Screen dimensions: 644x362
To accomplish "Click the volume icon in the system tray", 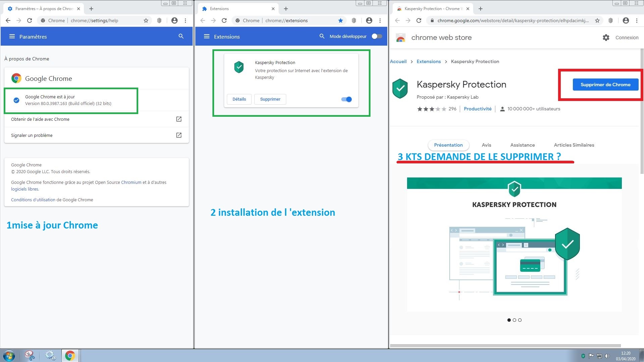I will coord(607,356).
